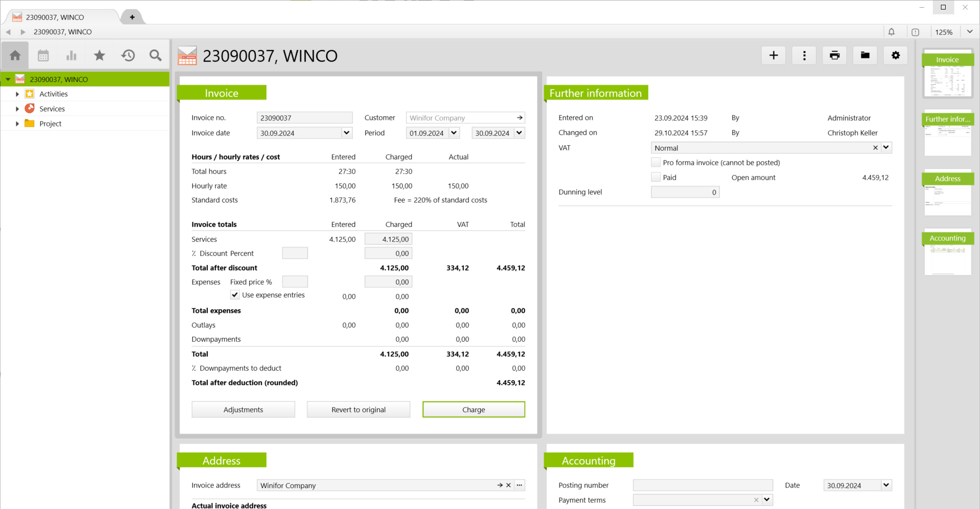The width and height of the screenshot is (980, 509).
Task: Click the search magnifier icon
Action: click(155, 56)
